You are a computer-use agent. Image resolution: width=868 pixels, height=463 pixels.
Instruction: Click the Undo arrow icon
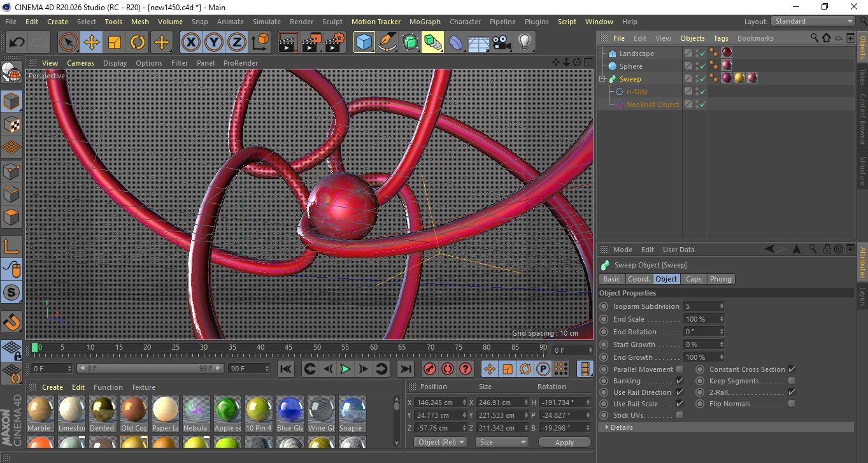(17, 43)
